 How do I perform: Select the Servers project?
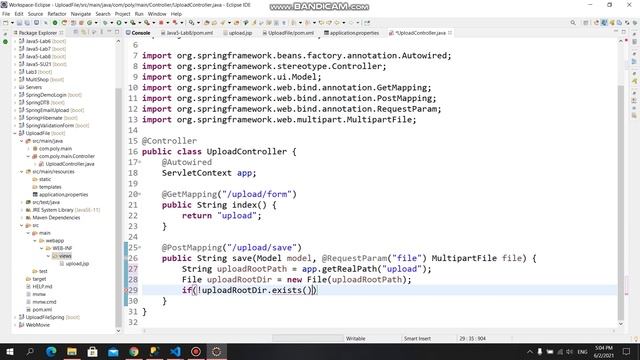[33, 87]
